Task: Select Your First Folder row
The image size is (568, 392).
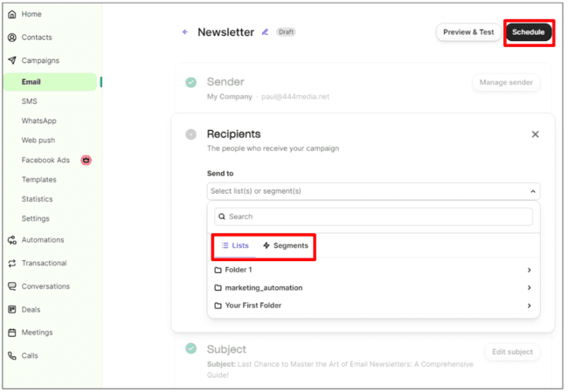Action: (373, 306)
